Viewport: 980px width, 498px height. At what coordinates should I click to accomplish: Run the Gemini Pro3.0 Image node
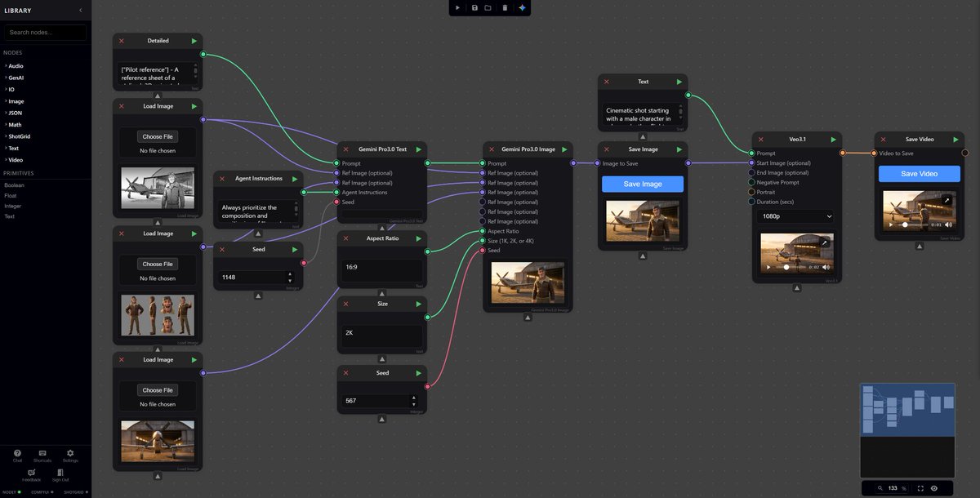point(564,149)
